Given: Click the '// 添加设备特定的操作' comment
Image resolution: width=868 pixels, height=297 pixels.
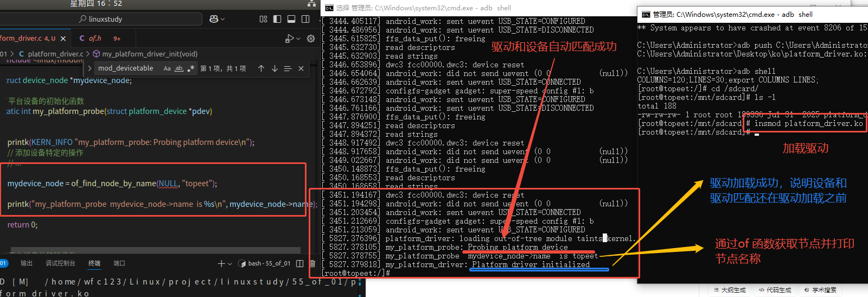Looking at the screenshot, I should [46, 153].
